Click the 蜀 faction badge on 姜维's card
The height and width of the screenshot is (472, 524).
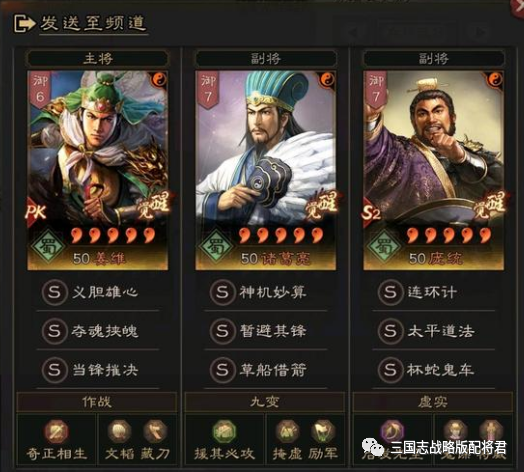[48, 246]
